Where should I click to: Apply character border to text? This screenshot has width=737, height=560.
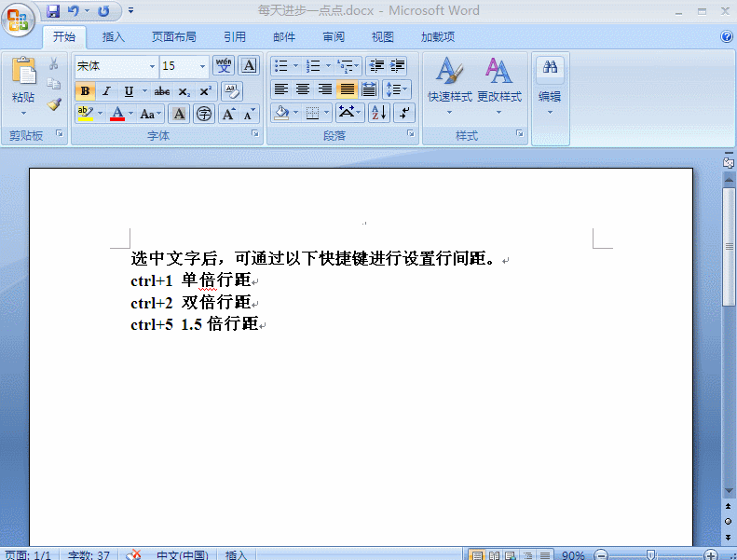tap(249, 66)
